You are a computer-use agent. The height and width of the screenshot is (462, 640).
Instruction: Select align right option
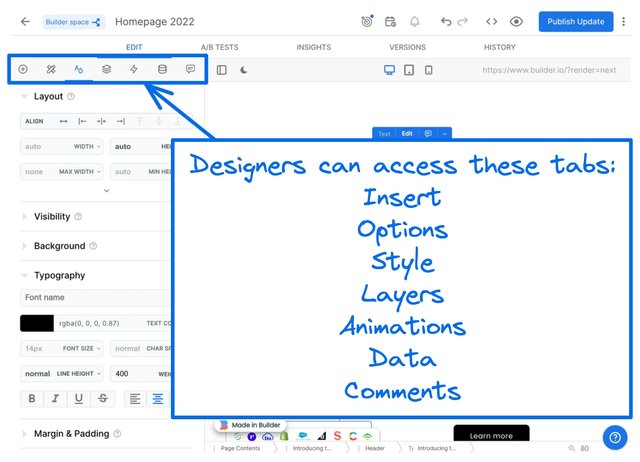[120, 121]
